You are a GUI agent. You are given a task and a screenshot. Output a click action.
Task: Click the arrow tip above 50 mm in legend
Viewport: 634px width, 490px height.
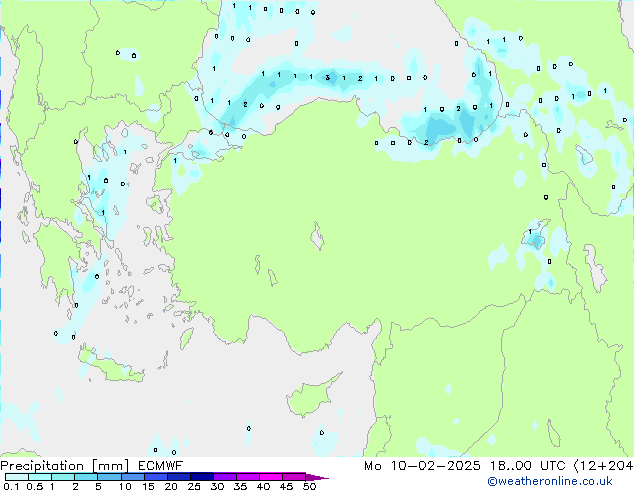pos(317,477)
